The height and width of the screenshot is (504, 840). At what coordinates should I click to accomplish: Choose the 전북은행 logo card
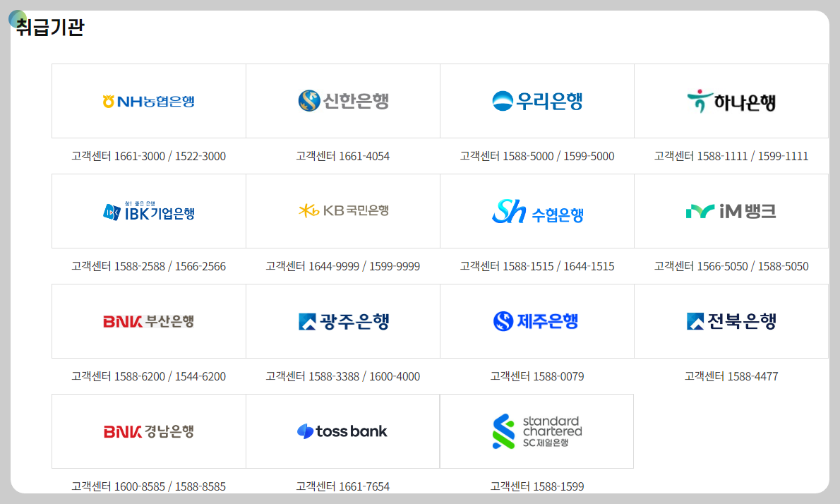[x=731, y=321]
